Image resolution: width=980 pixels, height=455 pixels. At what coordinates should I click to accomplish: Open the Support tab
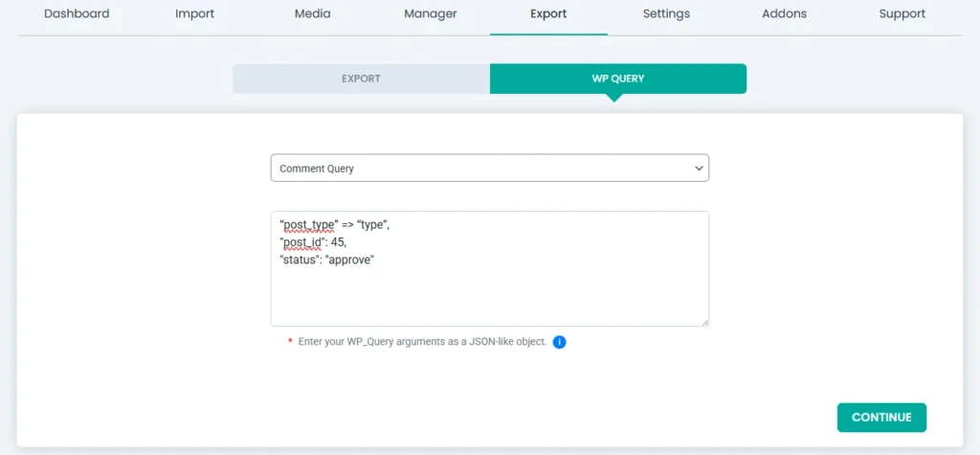(x=902, y=14)
